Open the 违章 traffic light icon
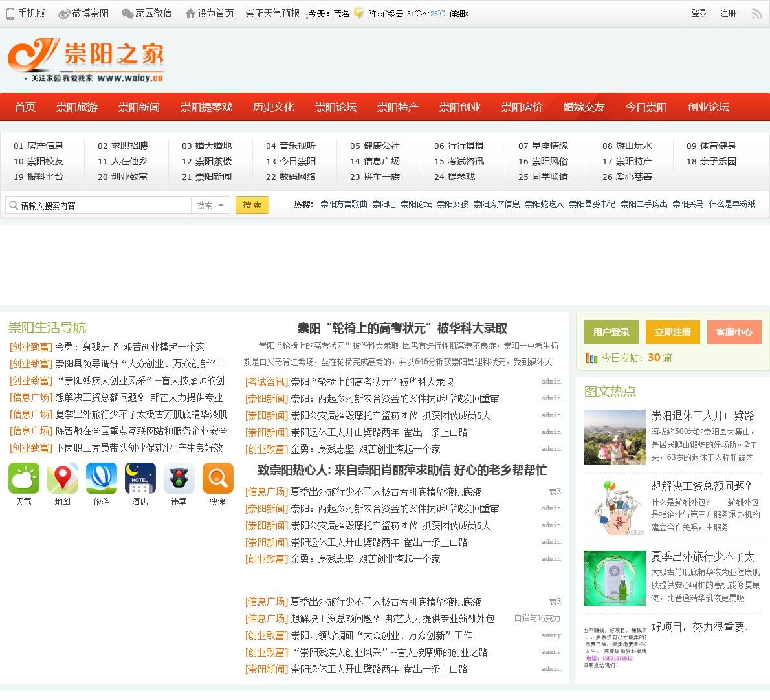 pos(179,478)
